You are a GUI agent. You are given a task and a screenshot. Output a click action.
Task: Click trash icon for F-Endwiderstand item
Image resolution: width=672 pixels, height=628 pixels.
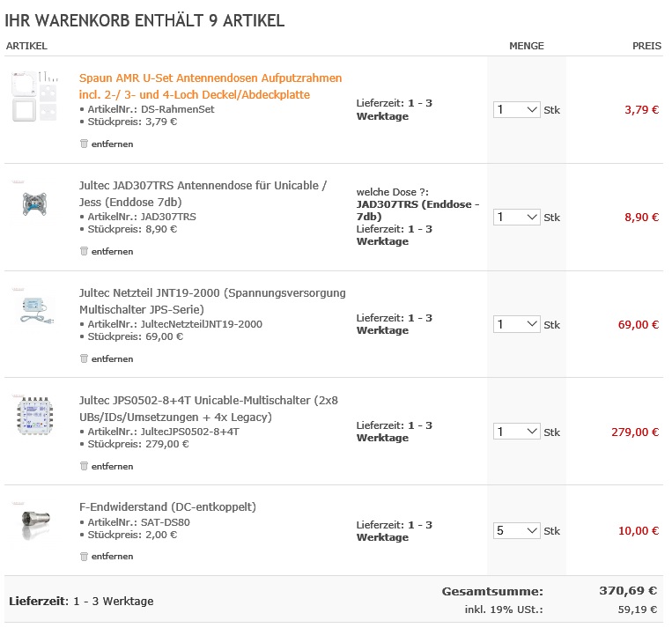click(x=85, y=556)
